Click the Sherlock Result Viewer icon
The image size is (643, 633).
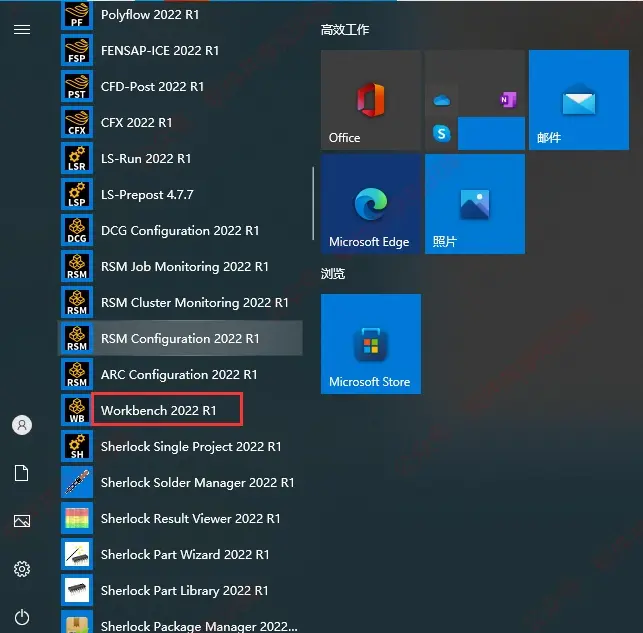coord(77,519)
